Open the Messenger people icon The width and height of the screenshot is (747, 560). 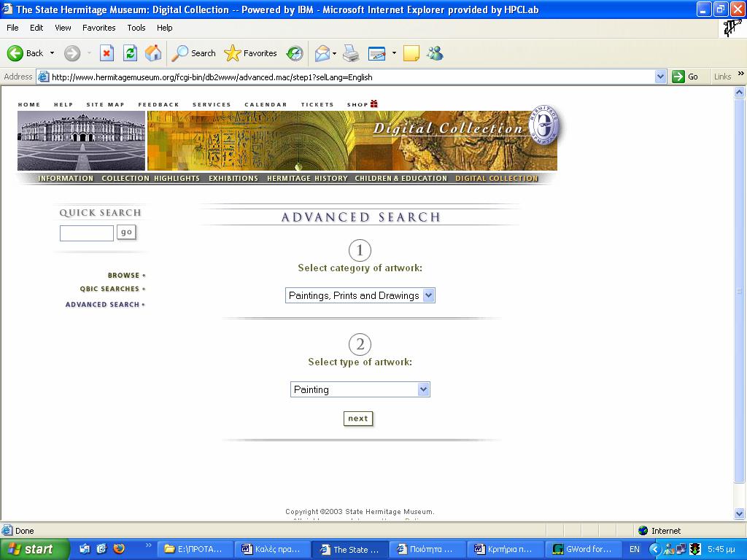coord(435,53)
